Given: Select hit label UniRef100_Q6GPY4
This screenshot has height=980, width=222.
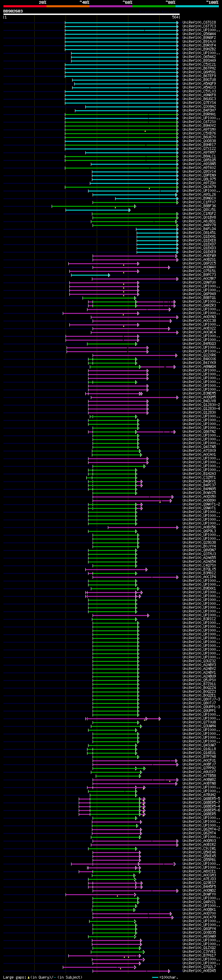Looking at the screenshot, I should point(199,929).
